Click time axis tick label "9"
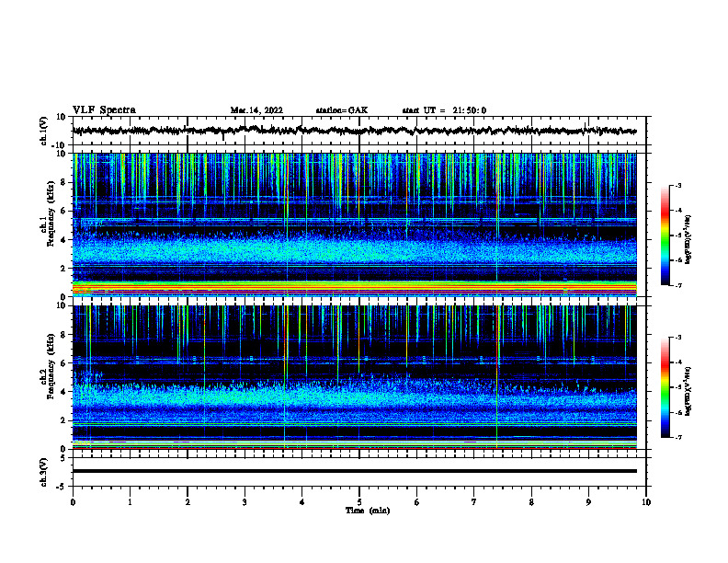The width and height of the screenshot is (728, 563). click(x=588, y=502)
